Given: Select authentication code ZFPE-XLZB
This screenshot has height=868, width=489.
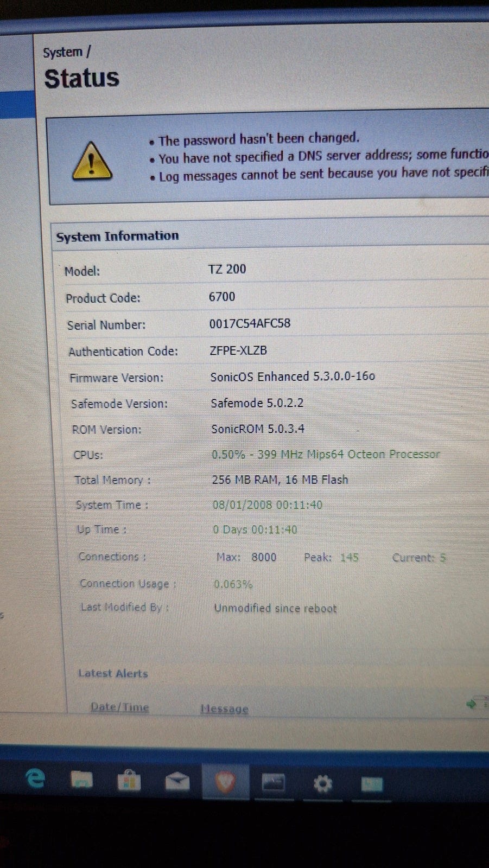Looking at the screenshot, I should pos(238,350).
